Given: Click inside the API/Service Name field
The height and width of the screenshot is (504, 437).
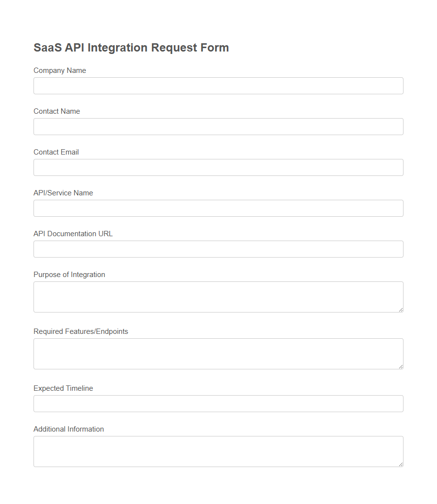Looking at the screenshot, I should point(218,208).
